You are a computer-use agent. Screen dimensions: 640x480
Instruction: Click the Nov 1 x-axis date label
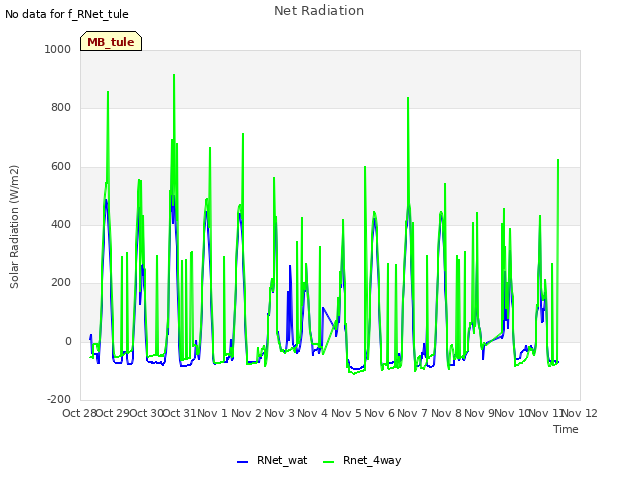(212, 413)
